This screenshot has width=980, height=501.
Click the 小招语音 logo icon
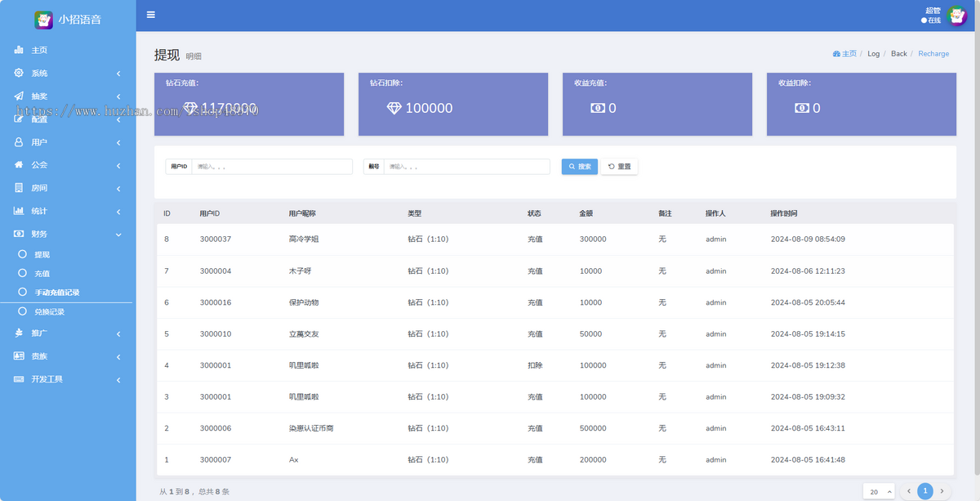[x=43, y=20]
